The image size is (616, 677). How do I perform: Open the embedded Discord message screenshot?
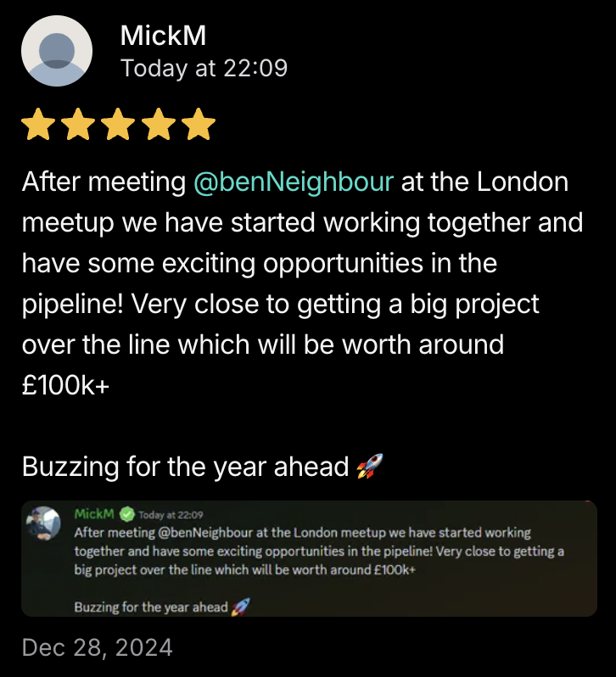click(309, 558)
